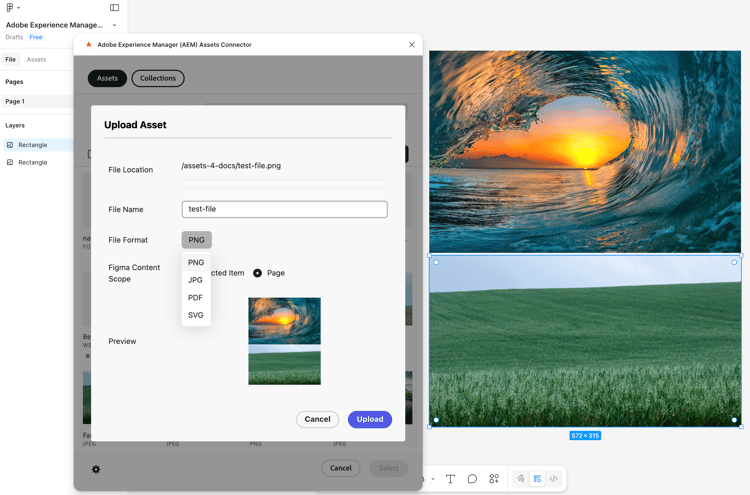Select the Page radio button
This screenshot has height=495, width=750.
257,273
